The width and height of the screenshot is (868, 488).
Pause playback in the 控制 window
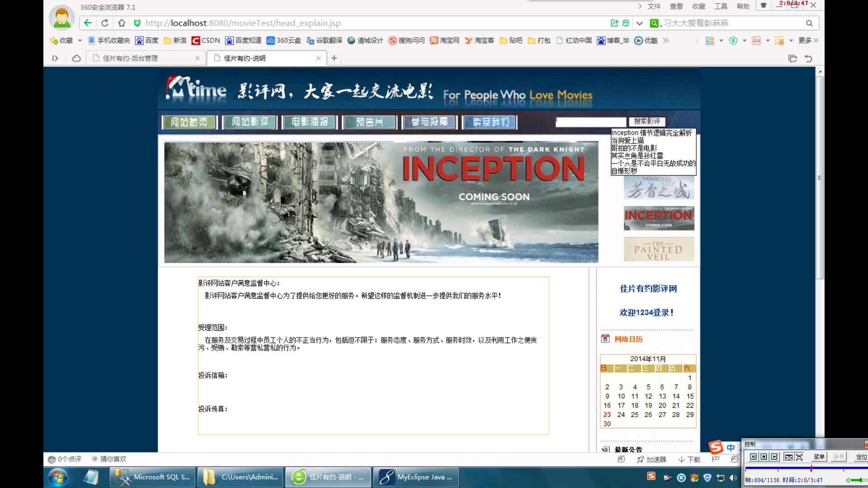pyautogui.click(x=753, y=457)
